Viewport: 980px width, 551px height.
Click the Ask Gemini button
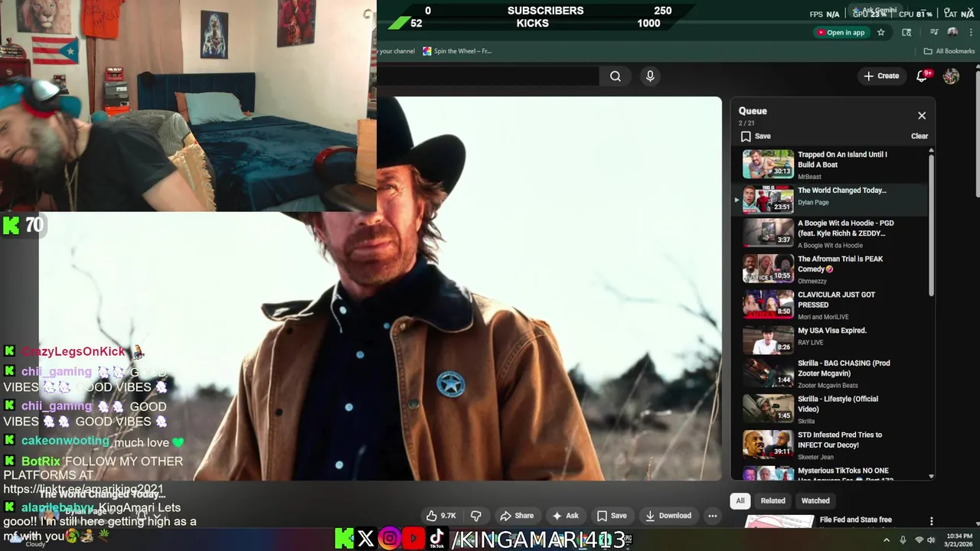pyautogui.click(x=875, y=11)
